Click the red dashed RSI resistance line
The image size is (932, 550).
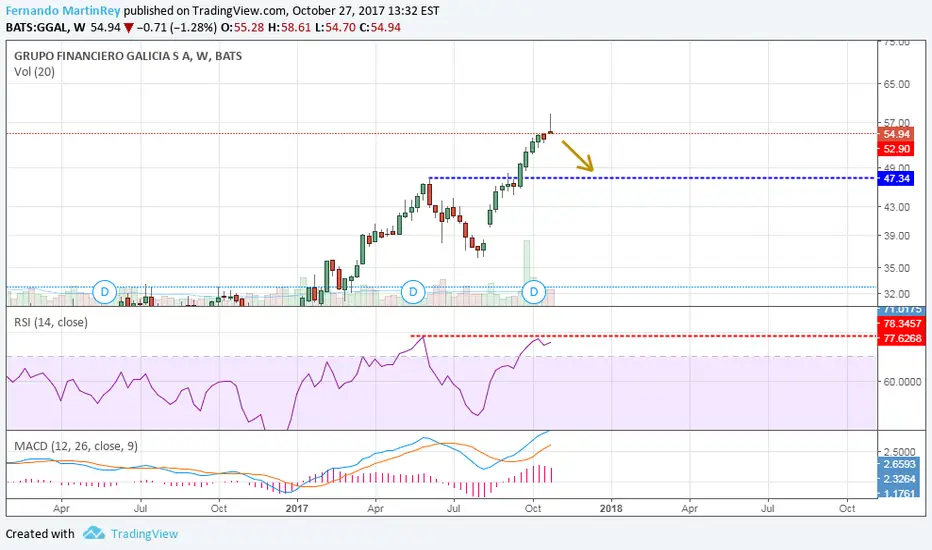[644, 336]
